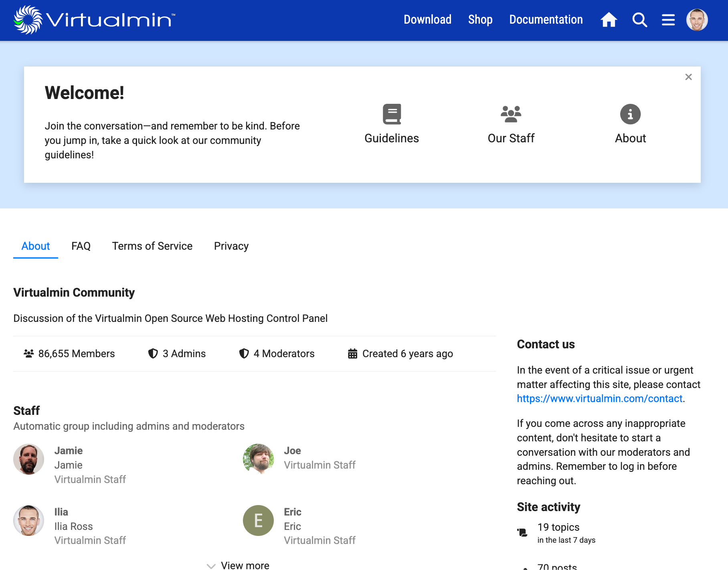Click the Created 6 years ago text

408,354
